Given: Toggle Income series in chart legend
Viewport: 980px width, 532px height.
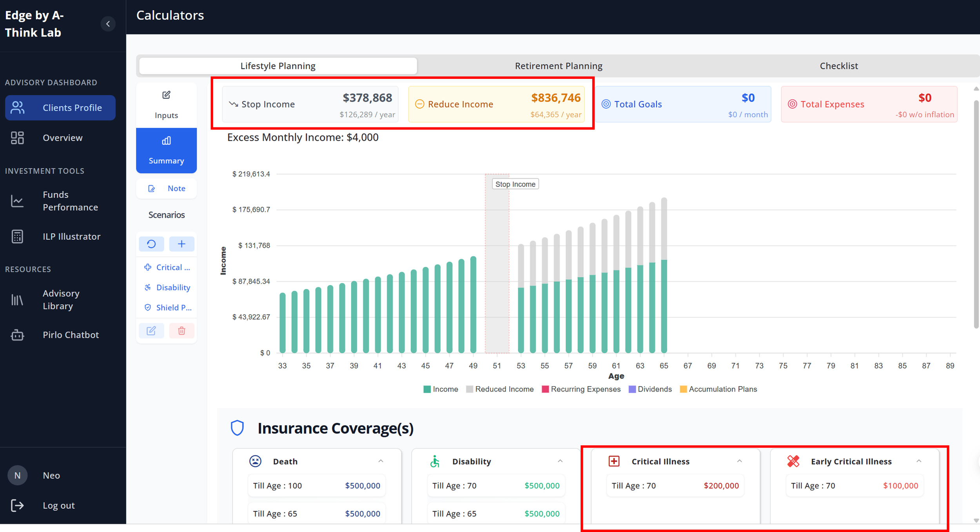Looking at the screenshot, I should pyautogui.click(x=441, y=389).
